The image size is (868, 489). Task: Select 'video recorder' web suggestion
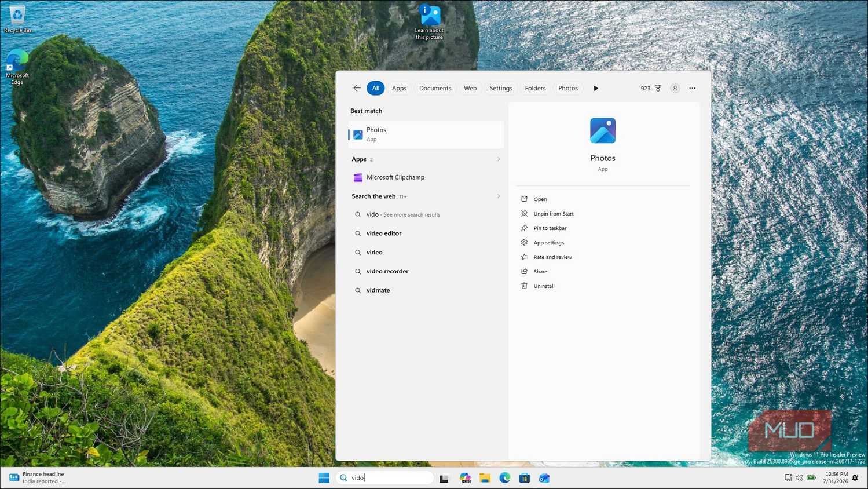pos(426,271)
